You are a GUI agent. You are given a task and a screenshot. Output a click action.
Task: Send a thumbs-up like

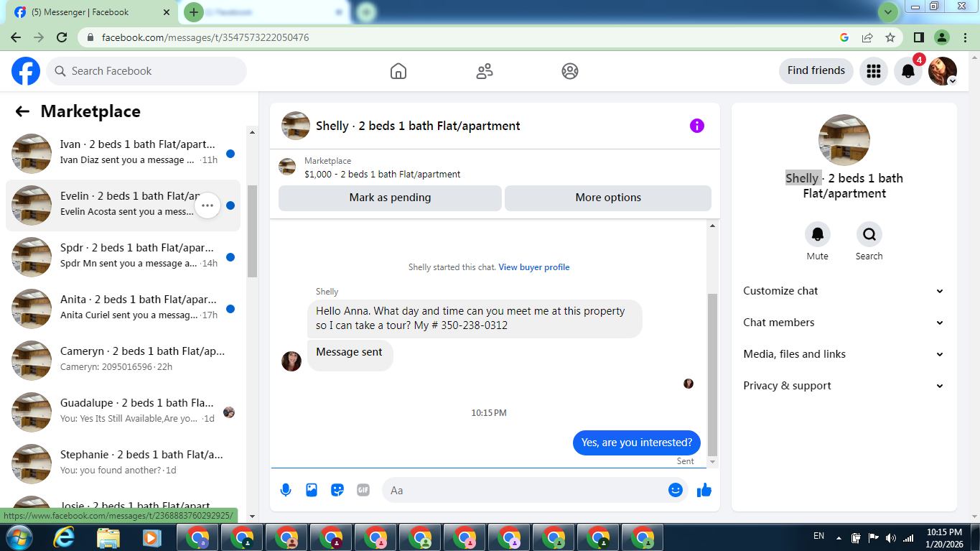pyautogui.click(x=704, y=490)
